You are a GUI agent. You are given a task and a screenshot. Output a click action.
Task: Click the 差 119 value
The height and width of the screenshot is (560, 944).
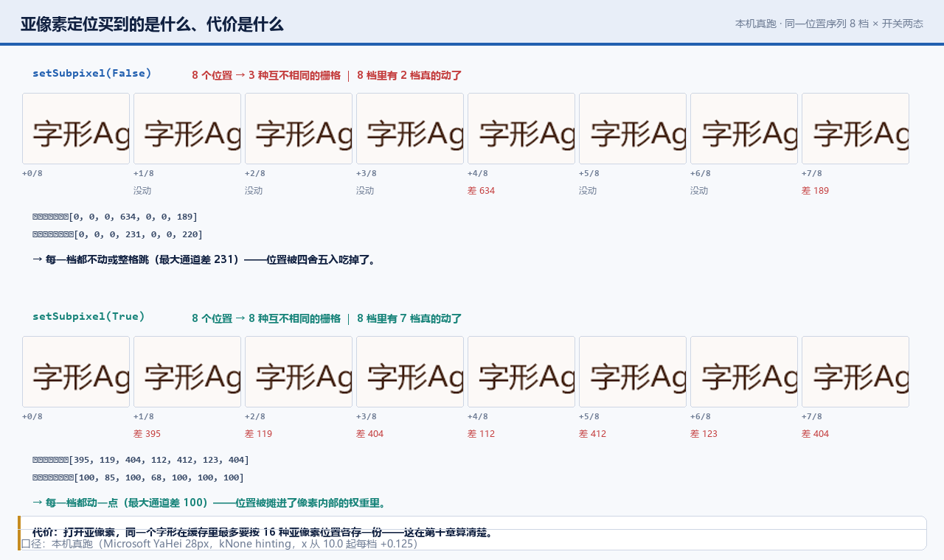(x=258, y=434)
